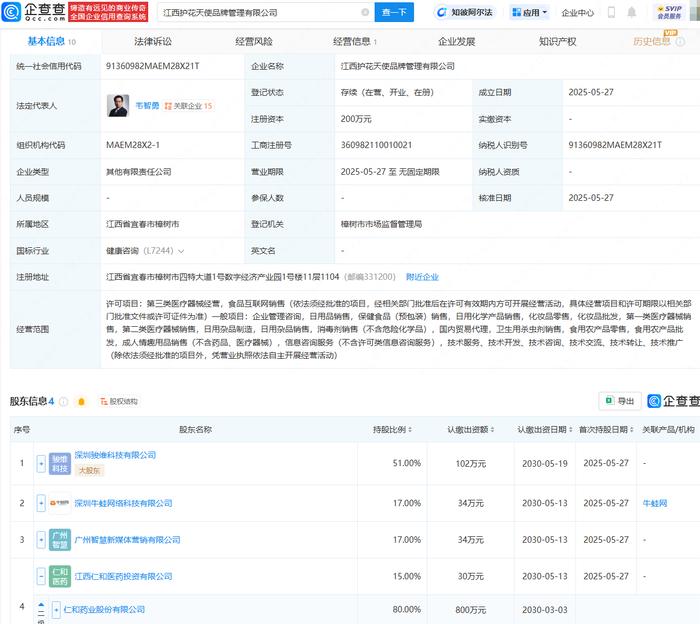
Task: Click credit code 91360982MAEM28X21T value
Action: point(152,66)
